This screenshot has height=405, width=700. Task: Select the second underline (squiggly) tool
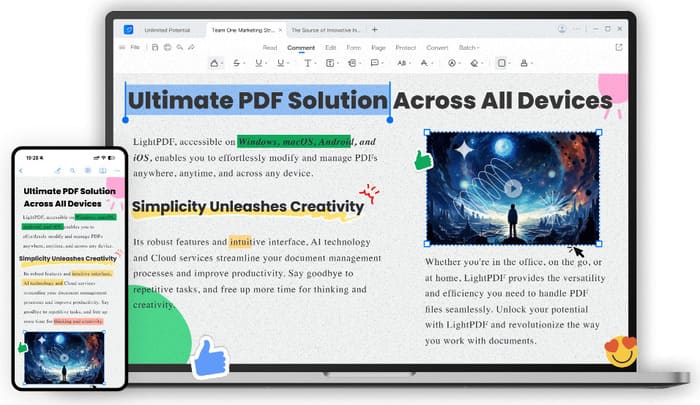(280, 63)
